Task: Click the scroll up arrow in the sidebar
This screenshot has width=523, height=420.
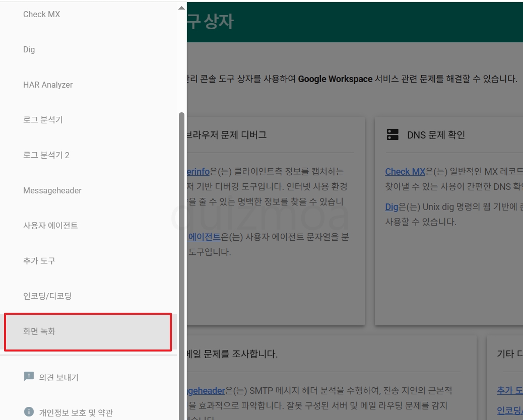Action: coord(181,8)
